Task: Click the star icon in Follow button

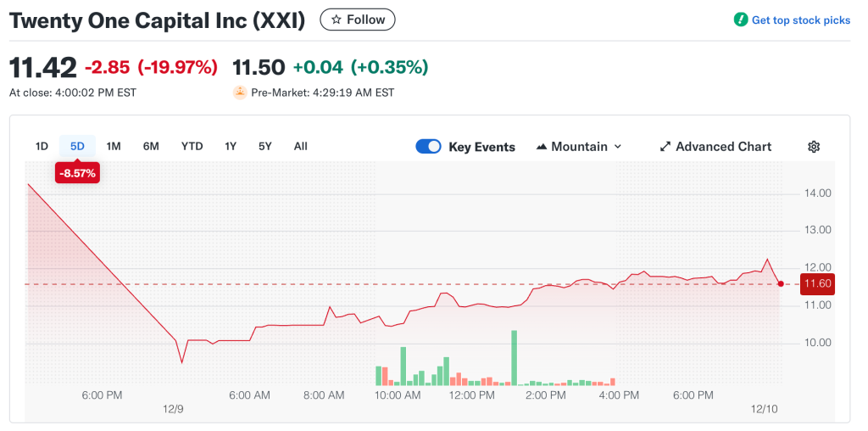Action: (x=337, y=20)
